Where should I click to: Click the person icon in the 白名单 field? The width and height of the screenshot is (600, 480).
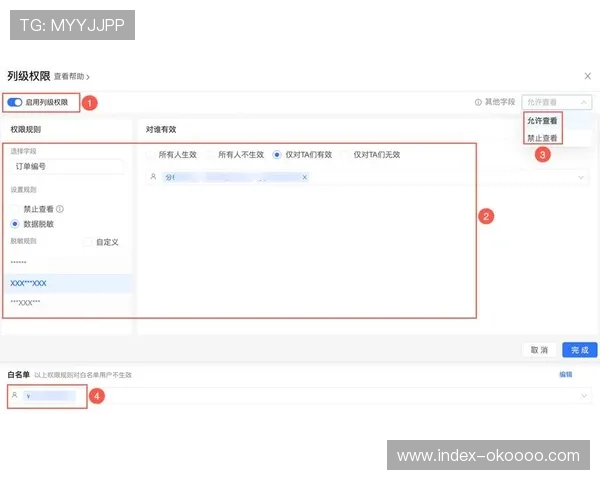(15, 395)
